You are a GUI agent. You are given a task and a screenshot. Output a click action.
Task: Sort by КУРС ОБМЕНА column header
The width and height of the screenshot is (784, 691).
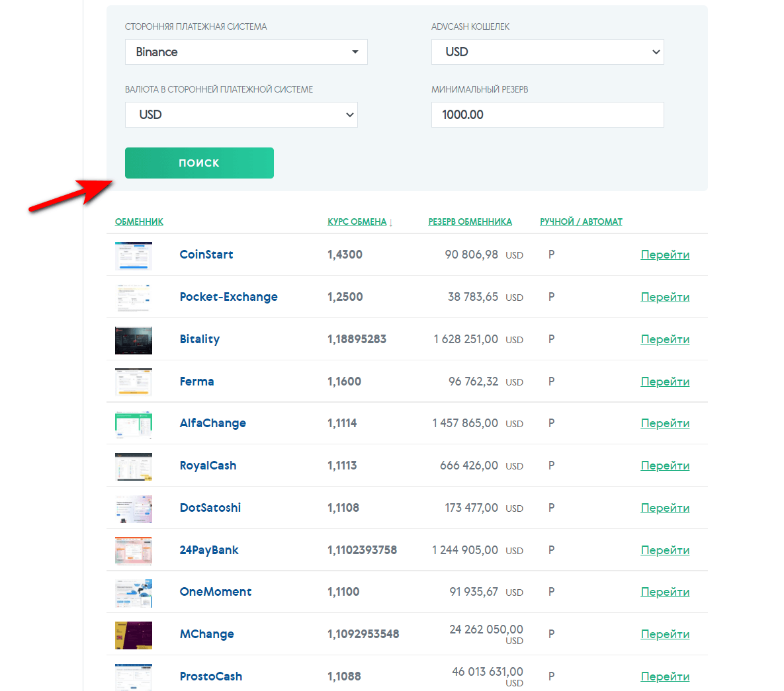[x=357, y=222]
